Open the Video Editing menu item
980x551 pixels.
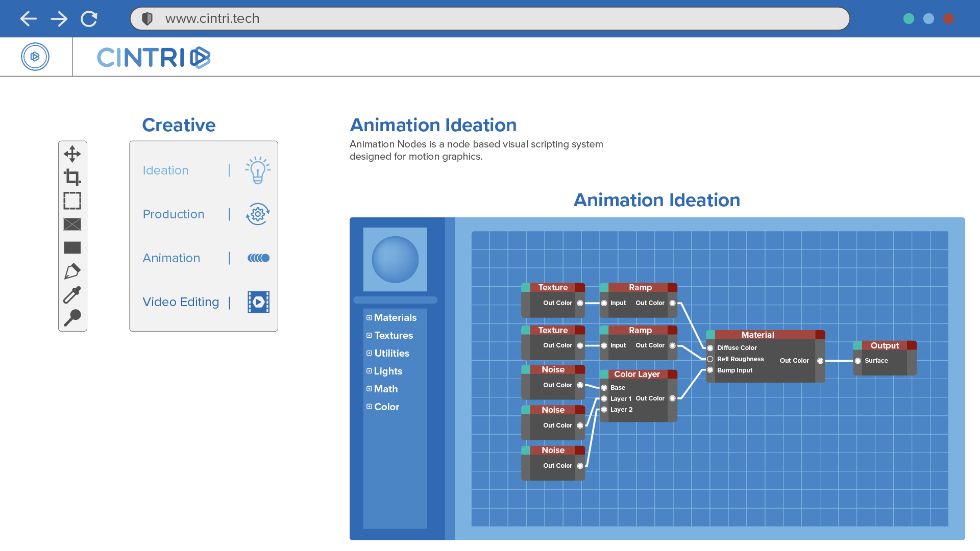pos(181,302)
